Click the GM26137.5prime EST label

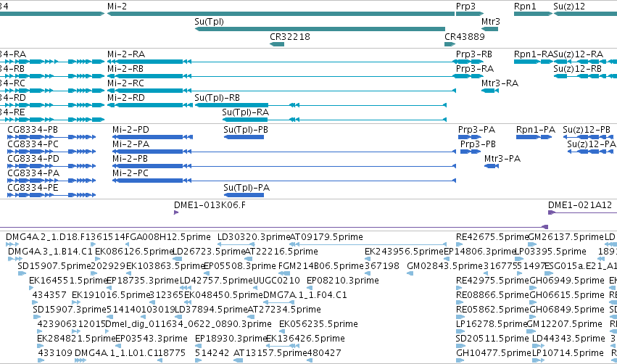(x=566, y=237)
